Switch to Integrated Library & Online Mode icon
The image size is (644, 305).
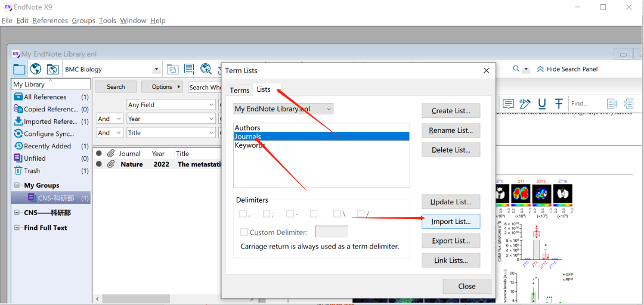coord(52,69)
